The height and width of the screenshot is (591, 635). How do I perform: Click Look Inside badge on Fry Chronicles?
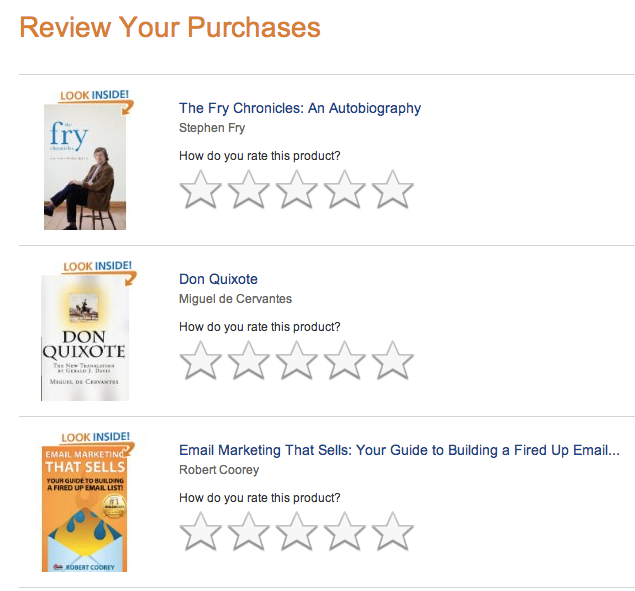pos(94,96)
